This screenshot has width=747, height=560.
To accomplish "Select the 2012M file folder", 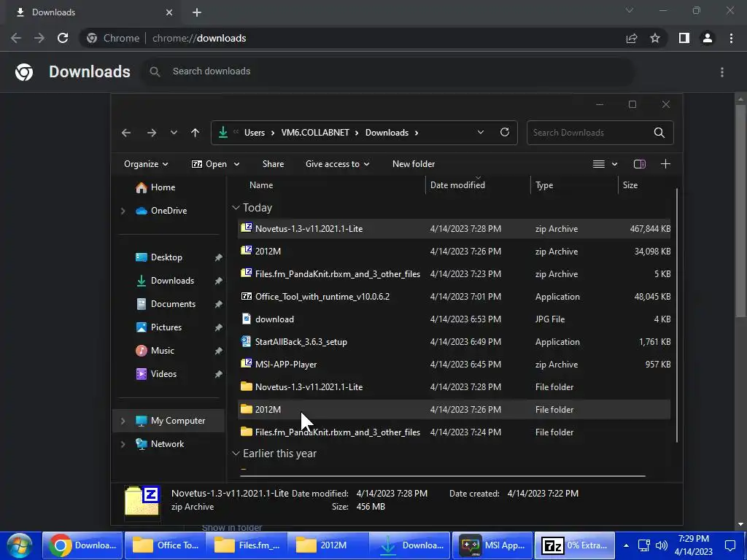I will [454, 410].
